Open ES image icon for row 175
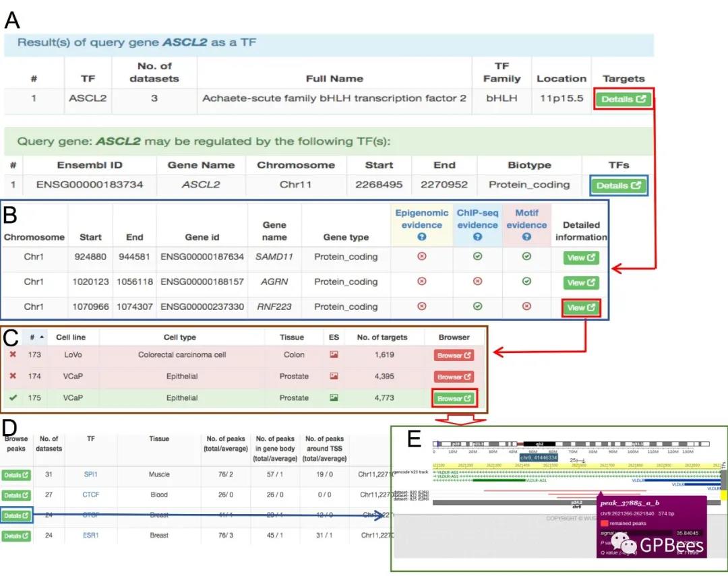Screen dimensions: 728x576 click(334, 397)
